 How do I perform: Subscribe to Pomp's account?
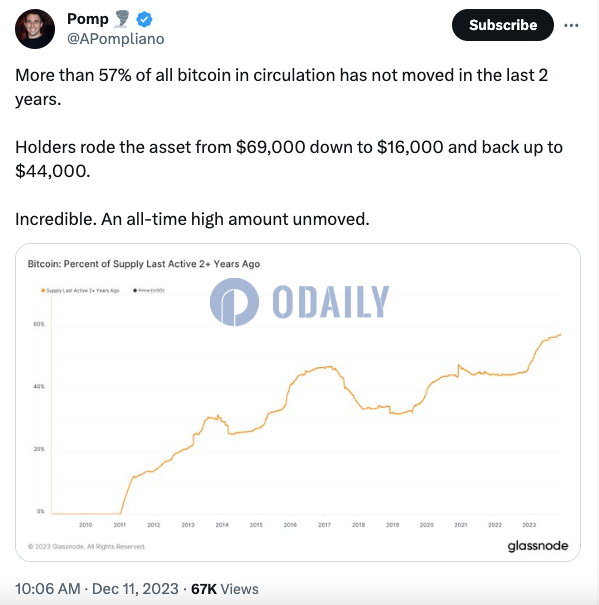coord(503,25)
